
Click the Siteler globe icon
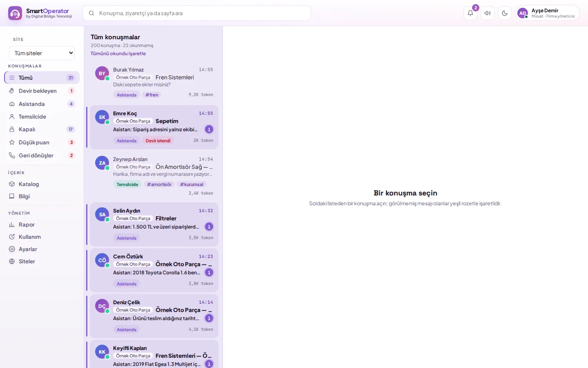(x=12, y=261)
